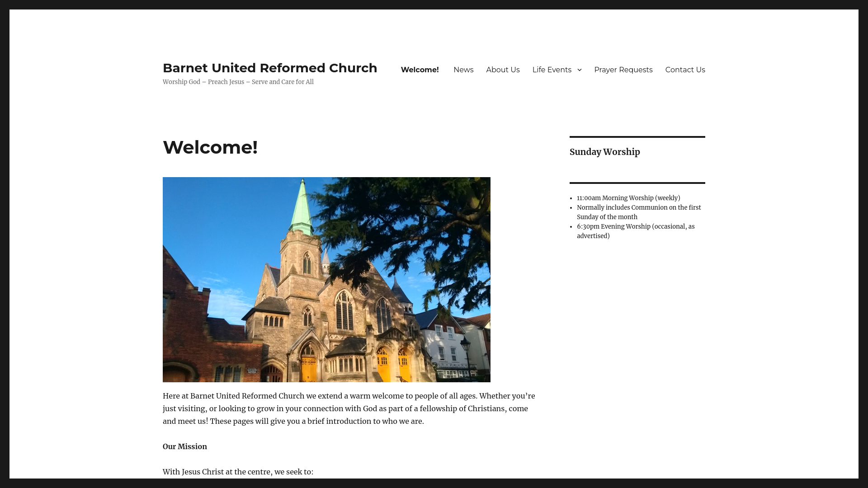The width and height of the screenshot is (868, 488).
Task: Click the Welcome! page heading
Action: pos(210,147)
